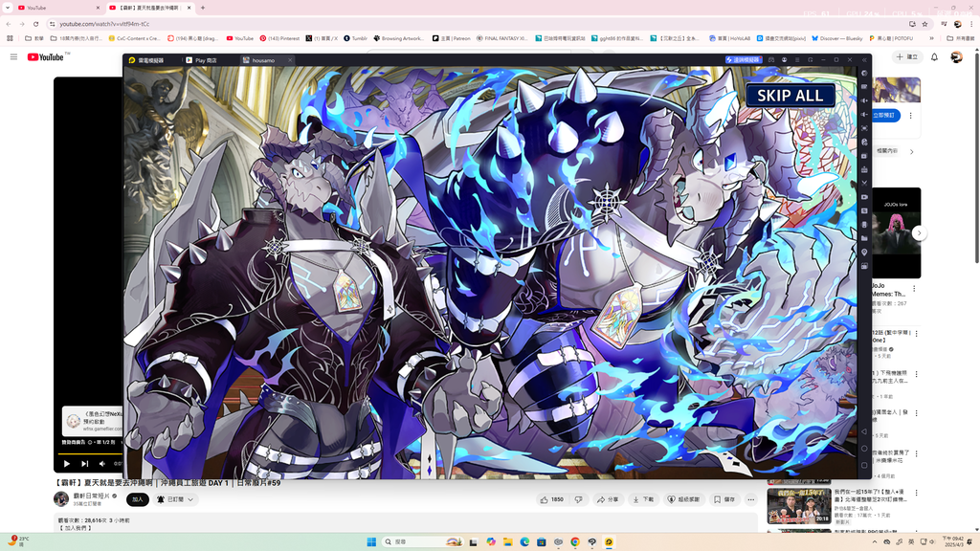Viewport: 980px width, 551px height.
Task: Open the Pinterest bookmark
Action: (x=279, y=38)
